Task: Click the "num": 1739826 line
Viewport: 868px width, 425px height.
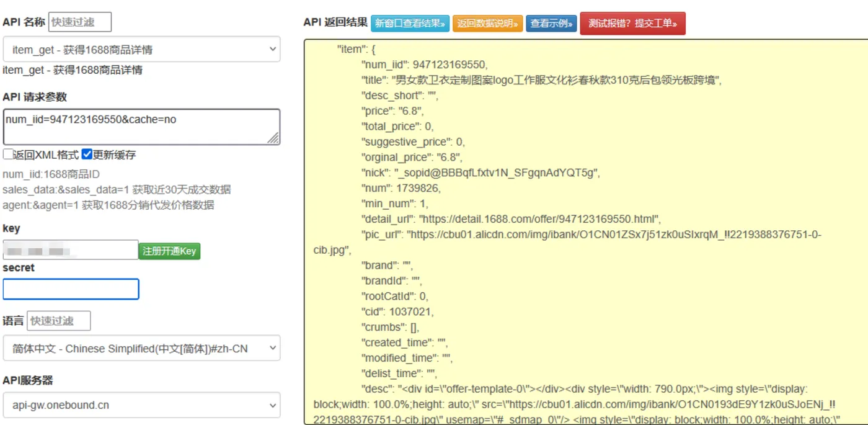Action: [401, 188]
